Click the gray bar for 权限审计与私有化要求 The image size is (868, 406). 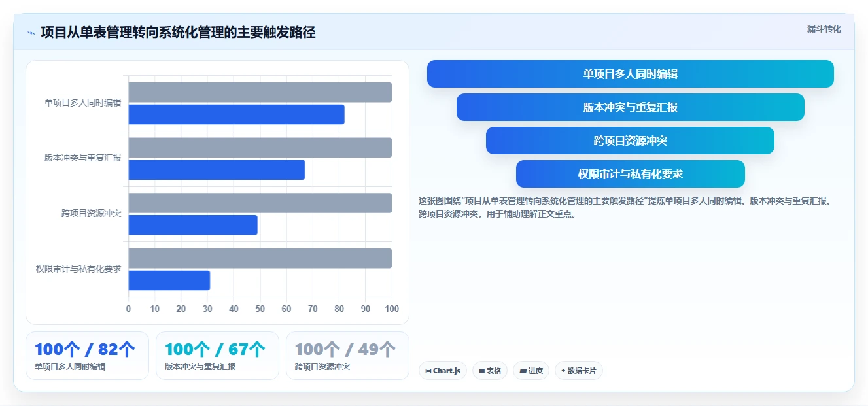click(260, 258)
